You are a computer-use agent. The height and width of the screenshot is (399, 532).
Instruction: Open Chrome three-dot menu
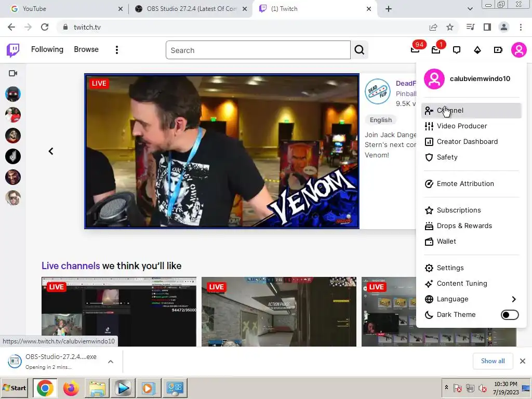tap(521, 27)
